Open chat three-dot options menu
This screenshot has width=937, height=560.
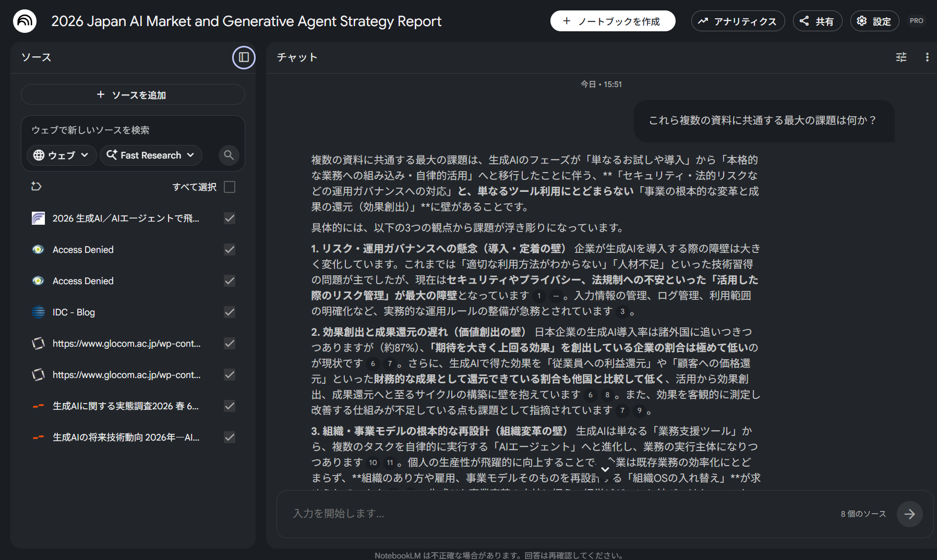[x=927, y=57]
